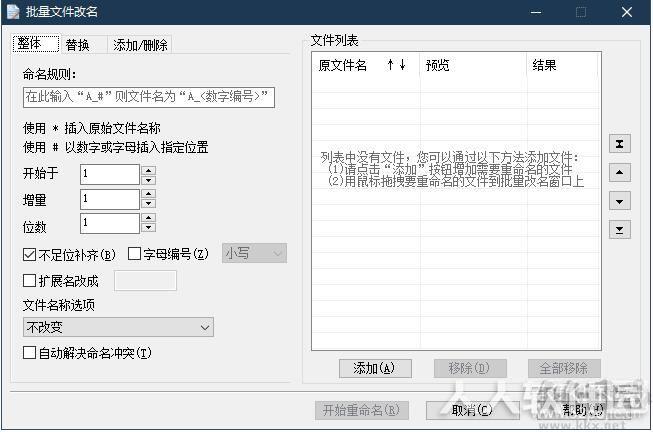Enable the 字母编号(Z) checkbox
The image size is (653, 432).
(134, 254)
